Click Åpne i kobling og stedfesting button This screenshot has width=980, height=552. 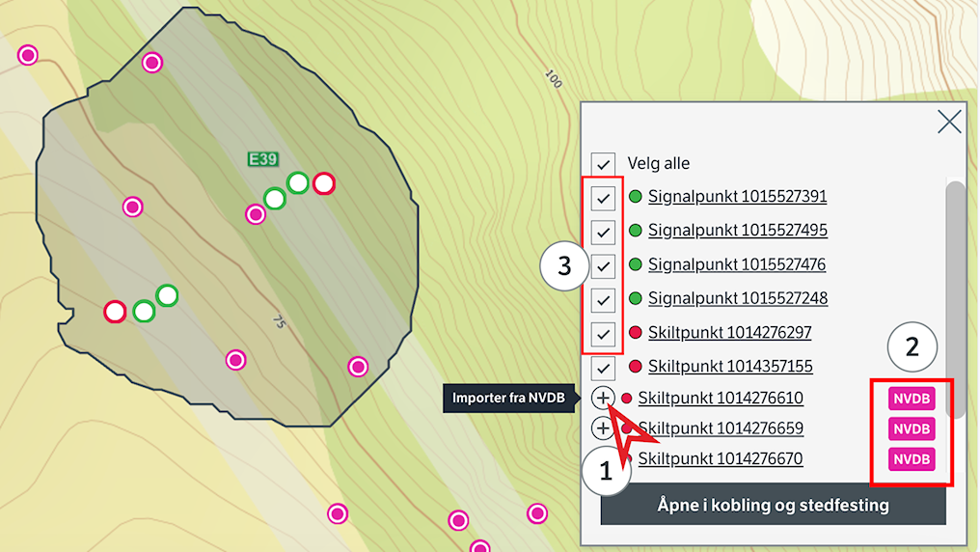pyautogui.click(x=773, y=505)
